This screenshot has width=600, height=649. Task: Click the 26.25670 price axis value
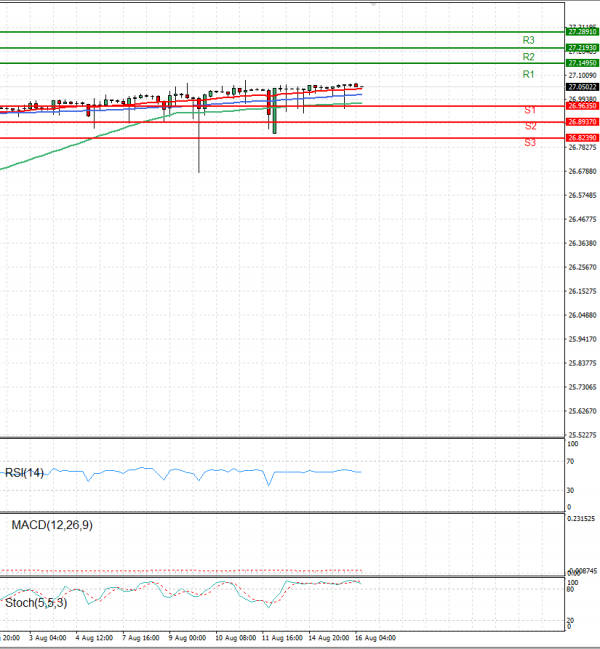(583, 267)
